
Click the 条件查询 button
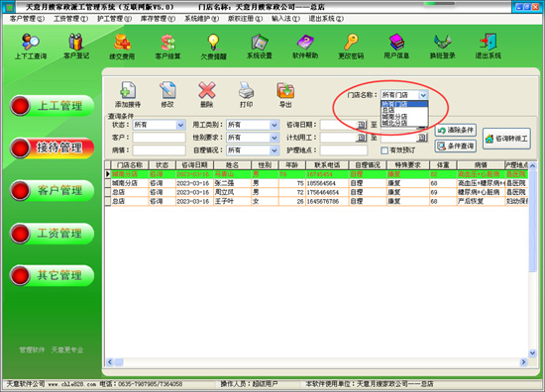coord(456,147)
